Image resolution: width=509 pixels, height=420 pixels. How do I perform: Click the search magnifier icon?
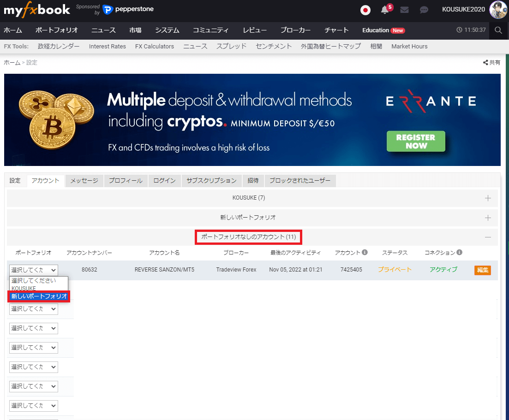click(x=498, y=30)
